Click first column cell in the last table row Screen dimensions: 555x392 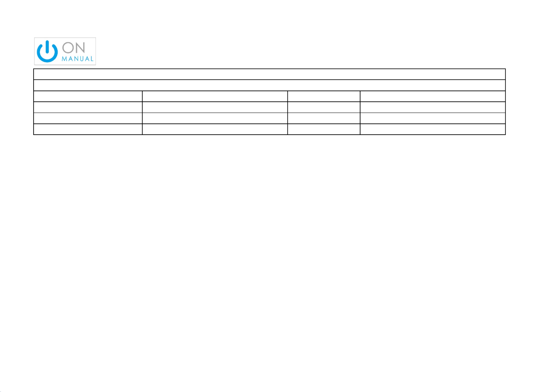(x=88, y=129)
